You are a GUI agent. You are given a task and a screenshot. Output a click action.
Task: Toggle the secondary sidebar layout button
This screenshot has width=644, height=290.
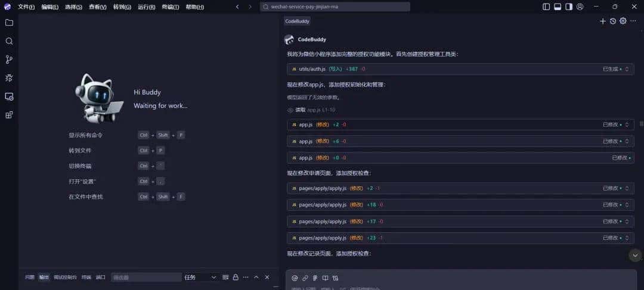point(569,7)
